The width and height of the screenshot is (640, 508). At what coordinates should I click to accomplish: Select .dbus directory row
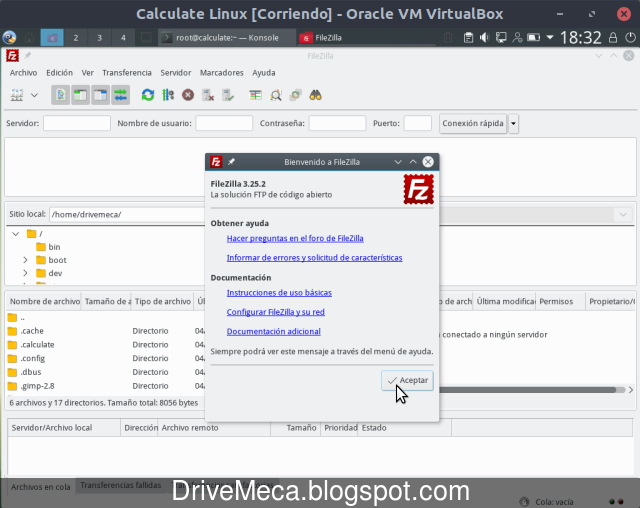click(106, 372)
